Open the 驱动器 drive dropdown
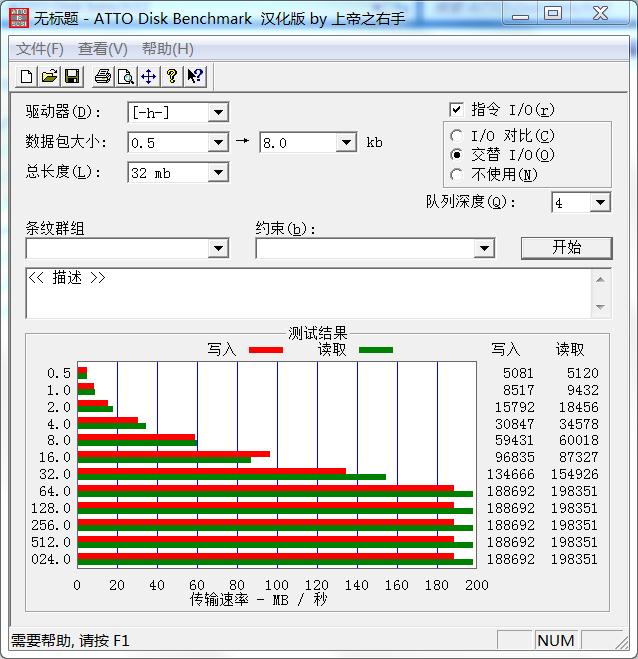 point(218,112)
